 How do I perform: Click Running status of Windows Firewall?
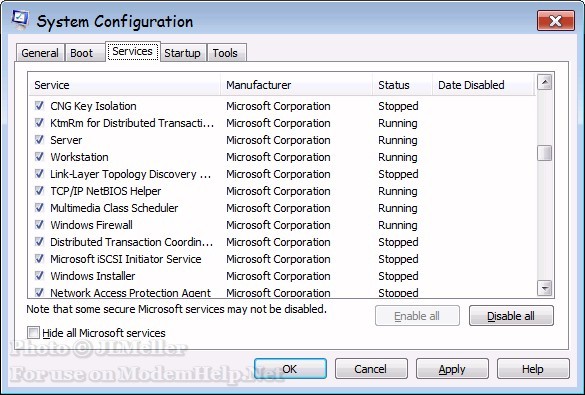point(398,225)
